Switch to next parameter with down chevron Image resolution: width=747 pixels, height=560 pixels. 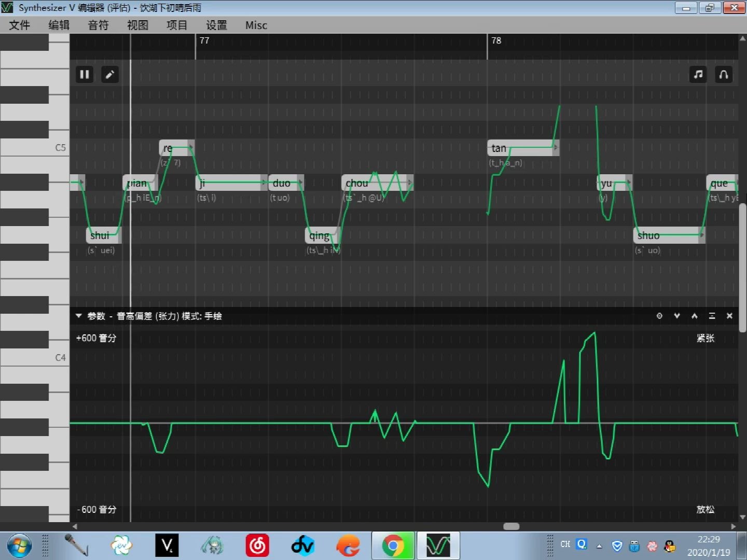tap(677, 316)
